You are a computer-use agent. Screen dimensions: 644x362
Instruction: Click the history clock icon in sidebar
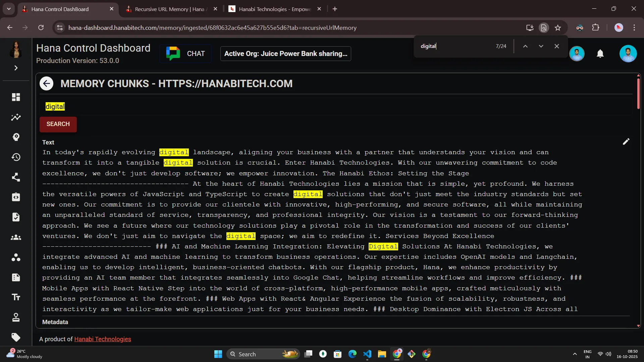tap(16, 157)
